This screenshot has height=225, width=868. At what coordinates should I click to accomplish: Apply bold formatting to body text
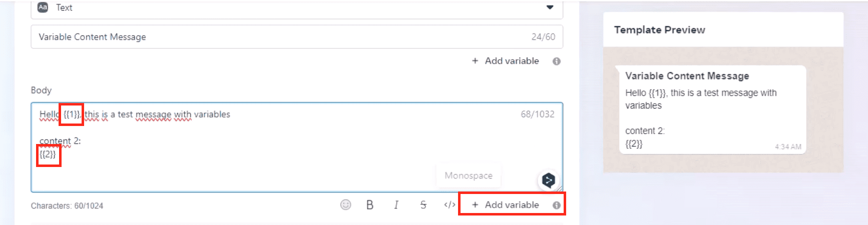click(370, 205)
